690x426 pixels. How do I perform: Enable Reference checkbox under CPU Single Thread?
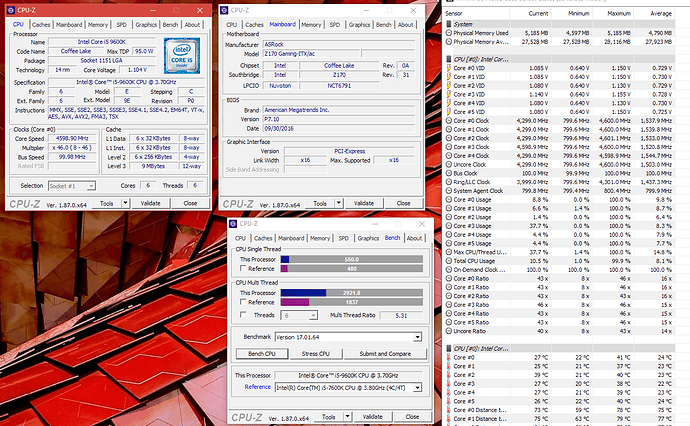tap(242, 268)
